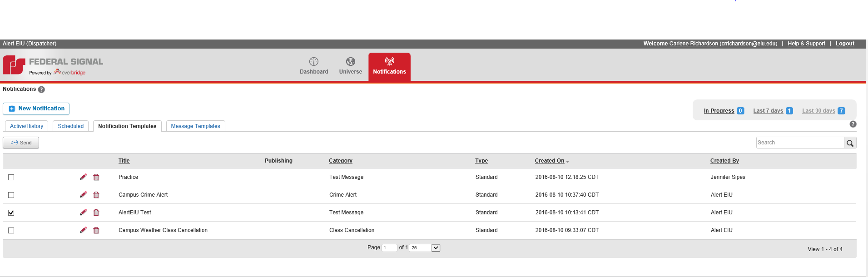Go to the Universe globe icon
Viewport: 868px width, 277px height.
point(350,62)
